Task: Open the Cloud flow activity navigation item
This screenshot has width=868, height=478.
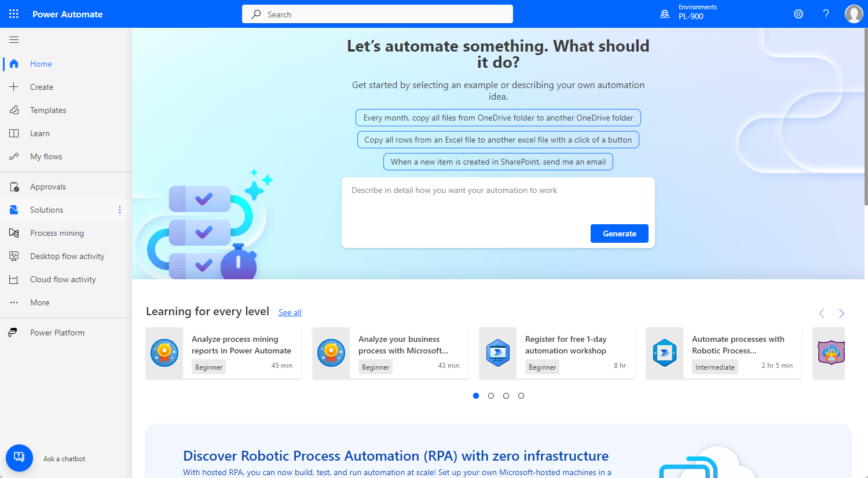Action: point(66,279)
